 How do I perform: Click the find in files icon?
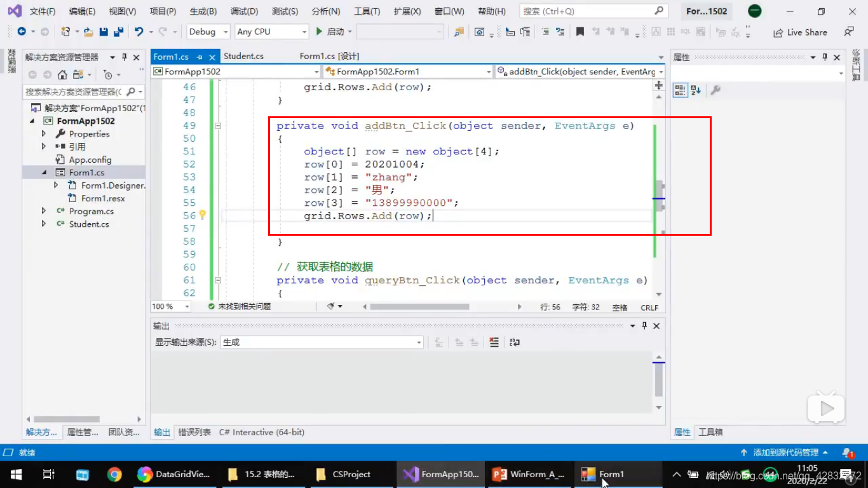pos(459,32)
